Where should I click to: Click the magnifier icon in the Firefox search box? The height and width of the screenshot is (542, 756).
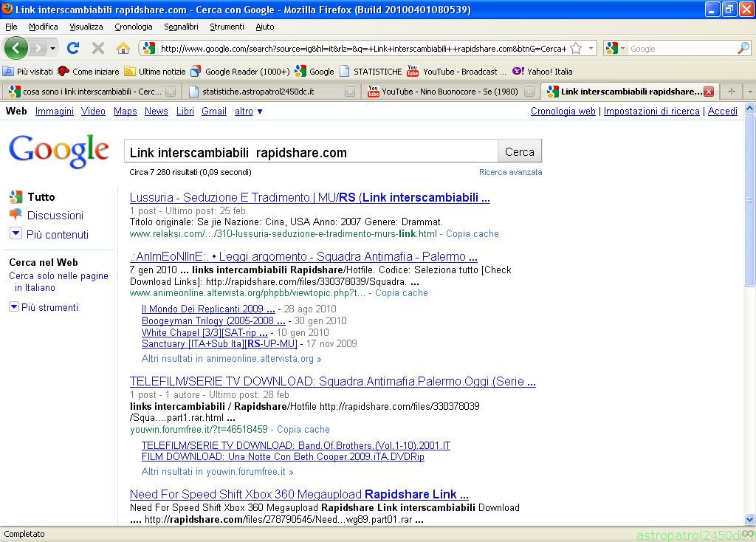[x=743, y=48]
